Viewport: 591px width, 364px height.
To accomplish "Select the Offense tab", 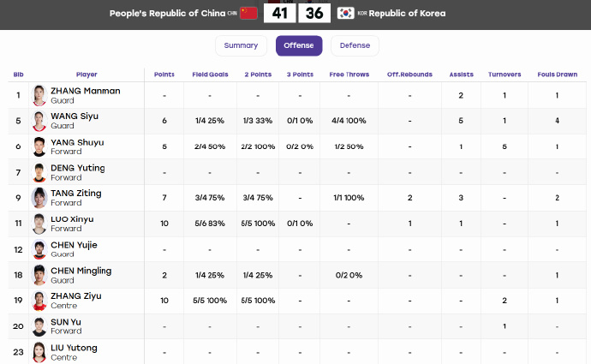I will [299, 45].
